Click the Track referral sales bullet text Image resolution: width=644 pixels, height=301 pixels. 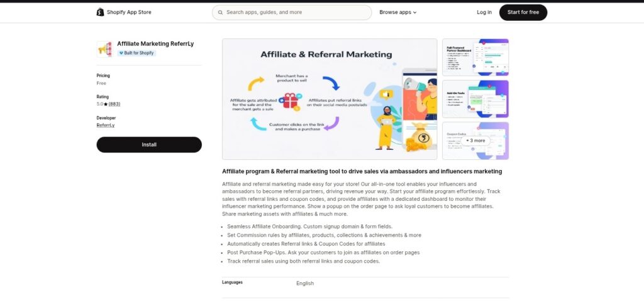pyautogui.click(x=304, y=261)
